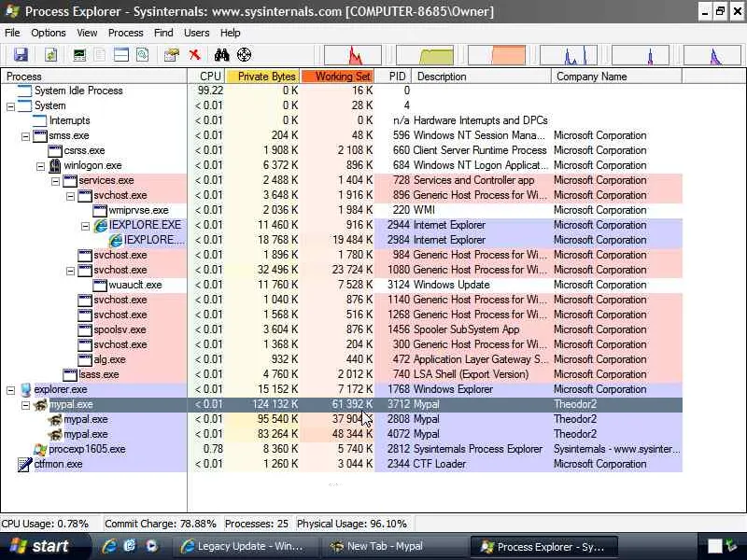Select the ctfmon.exe process
The image size is (747, 560).
342,464
